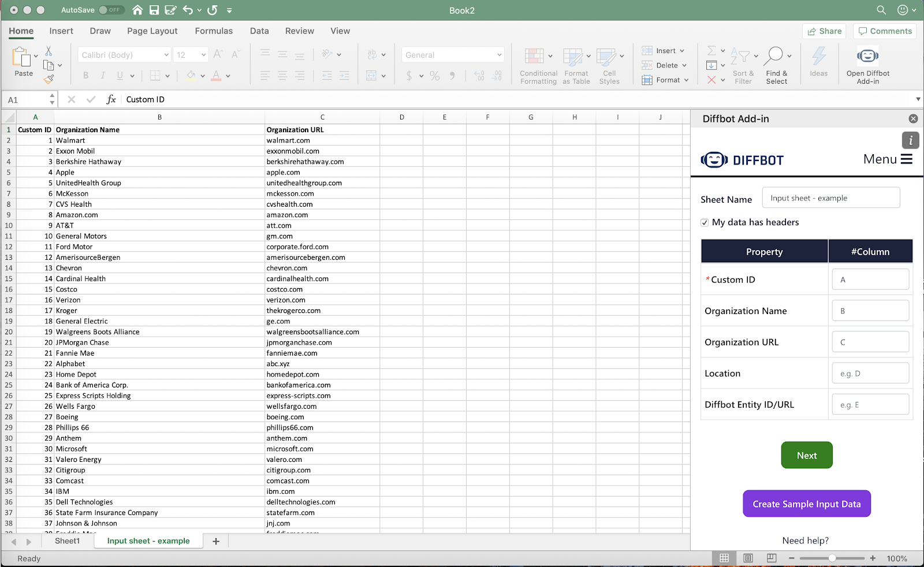Expand the formula bar
The width and height of the screenshot is (924, 567).
point(918,99)
